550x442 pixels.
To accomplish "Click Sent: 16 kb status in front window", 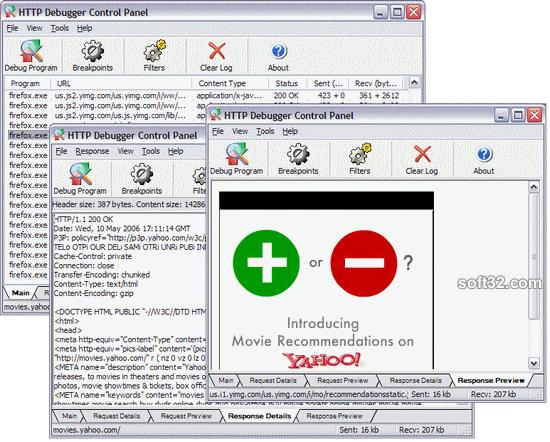I will [431, 394].
